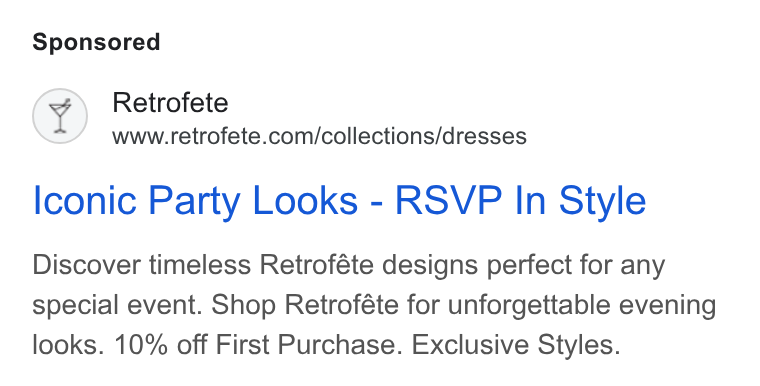Click the "Exclusive Styles." text

(x=516, y=345)
